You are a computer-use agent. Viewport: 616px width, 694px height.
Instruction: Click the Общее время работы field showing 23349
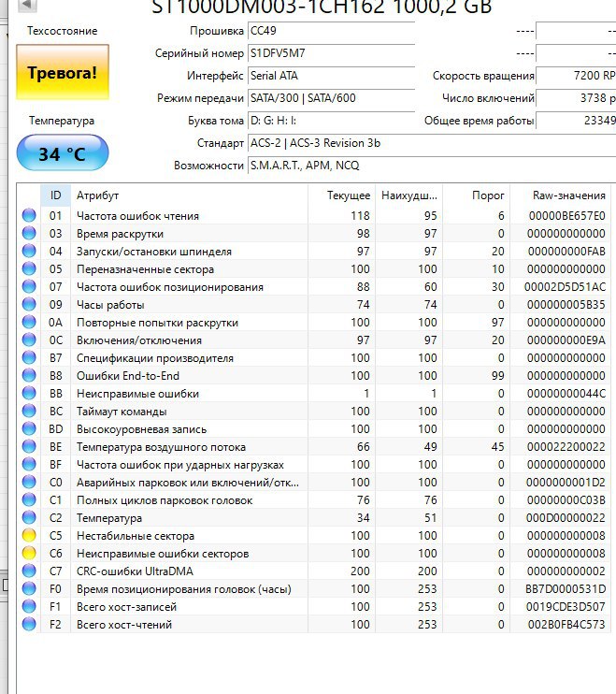576,121
